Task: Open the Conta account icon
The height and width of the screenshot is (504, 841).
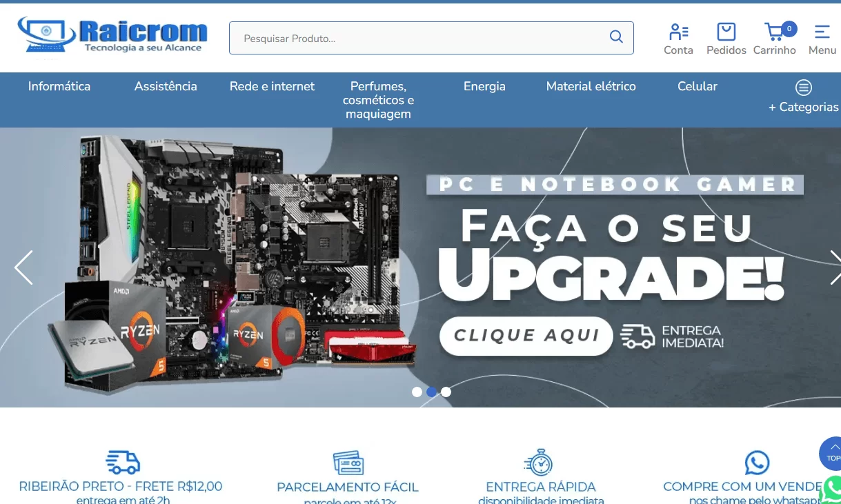Action: coord(679,32)
